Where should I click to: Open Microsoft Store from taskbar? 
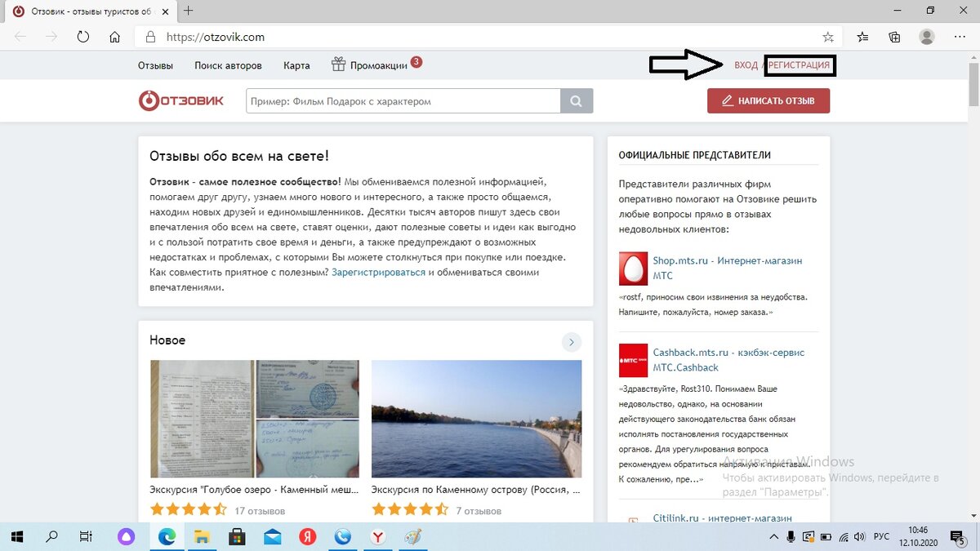click(x=238, y=536)
